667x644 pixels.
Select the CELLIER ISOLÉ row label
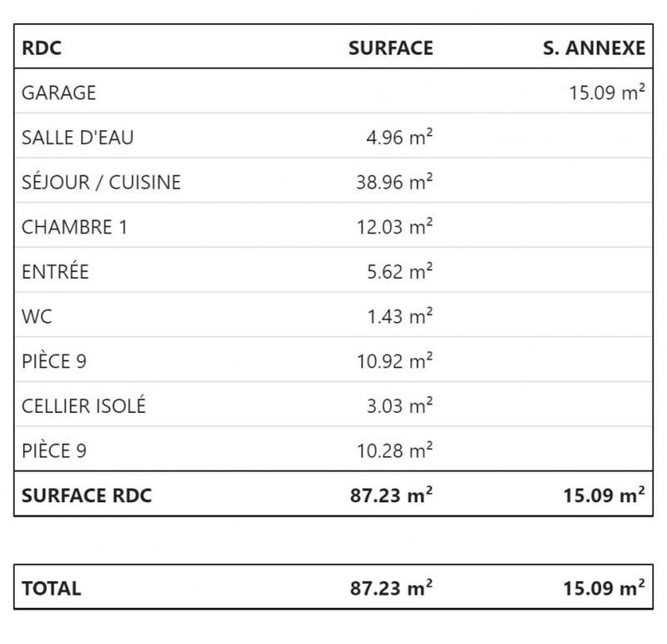click(83, 406)
